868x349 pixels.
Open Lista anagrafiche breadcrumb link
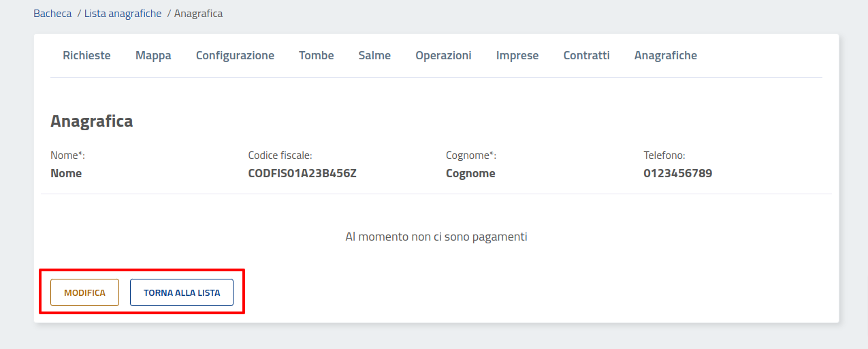[123, 14]
